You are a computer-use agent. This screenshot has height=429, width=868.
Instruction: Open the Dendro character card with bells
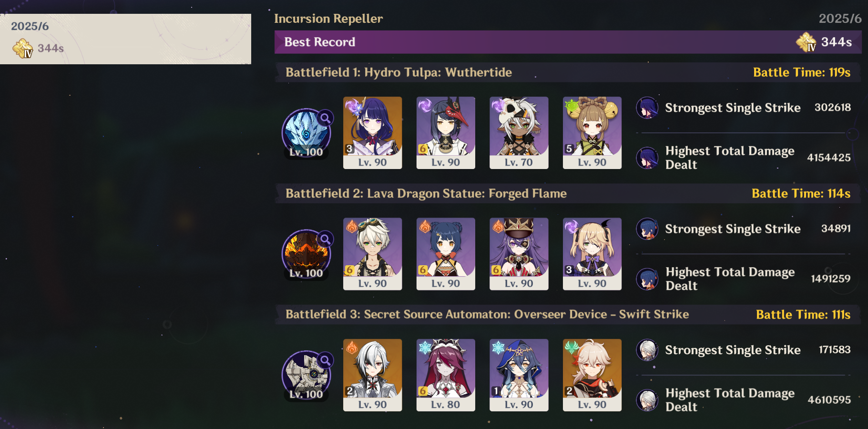tap(592, 133)
